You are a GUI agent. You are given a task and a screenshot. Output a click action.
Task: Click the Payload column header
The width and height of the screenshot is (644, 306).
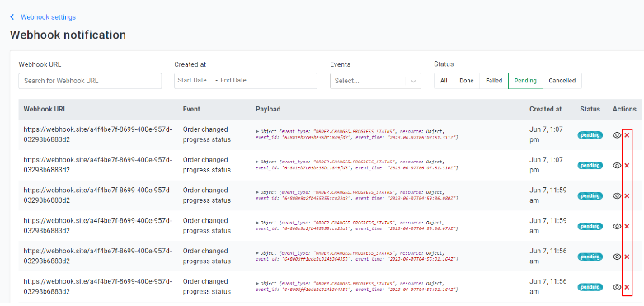pos(268,109)
